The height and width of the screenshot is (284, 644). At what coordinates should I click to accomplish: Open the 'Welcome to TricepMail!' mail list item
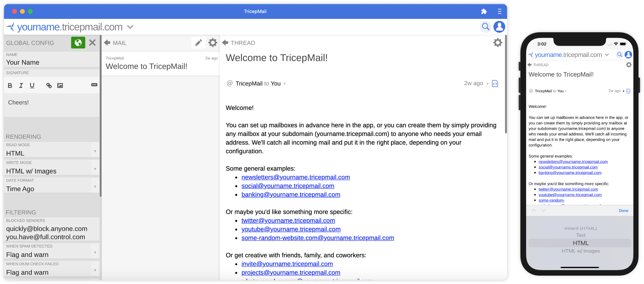coord(161,63)
